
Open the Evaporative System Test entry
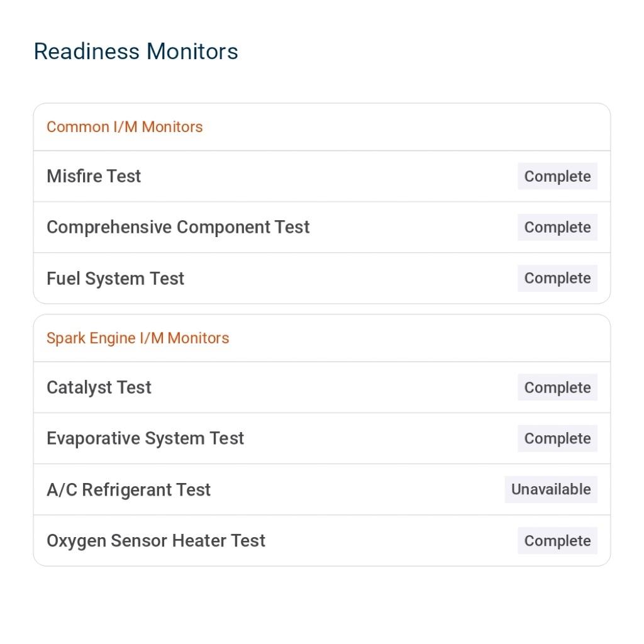(145, 438)
